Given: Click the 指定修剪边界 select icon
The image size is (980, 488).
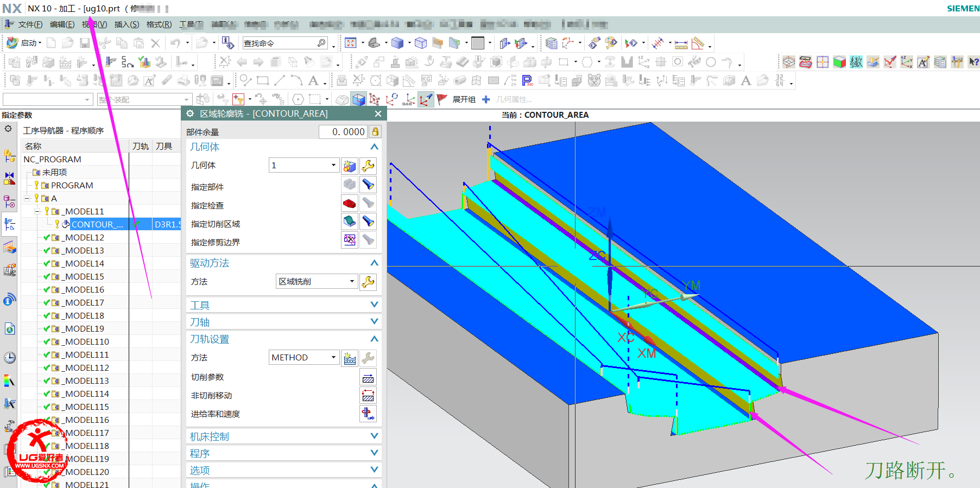Looking at the screenshot, I should click(350, 239).
